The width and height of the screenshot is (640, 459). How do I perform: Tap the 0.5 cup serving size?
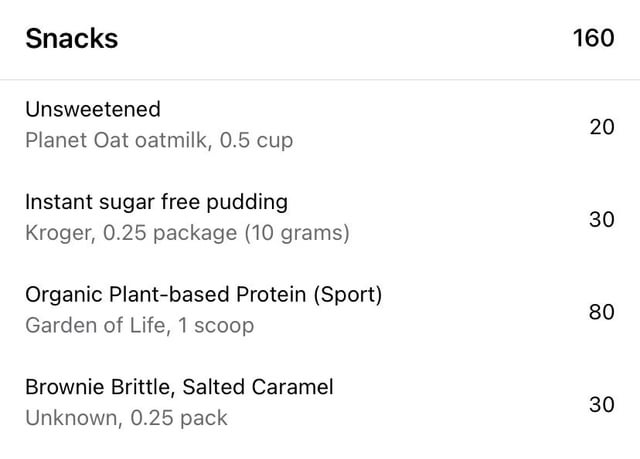256,140
